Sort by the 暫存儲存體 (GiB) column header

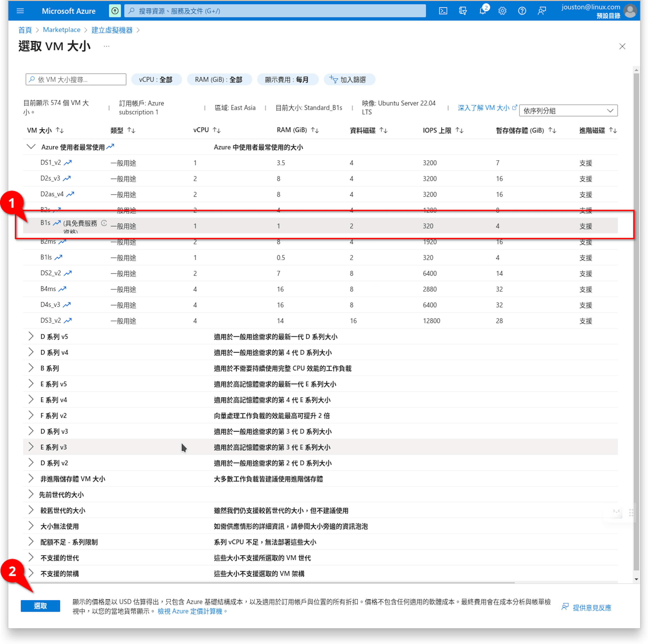526,130
